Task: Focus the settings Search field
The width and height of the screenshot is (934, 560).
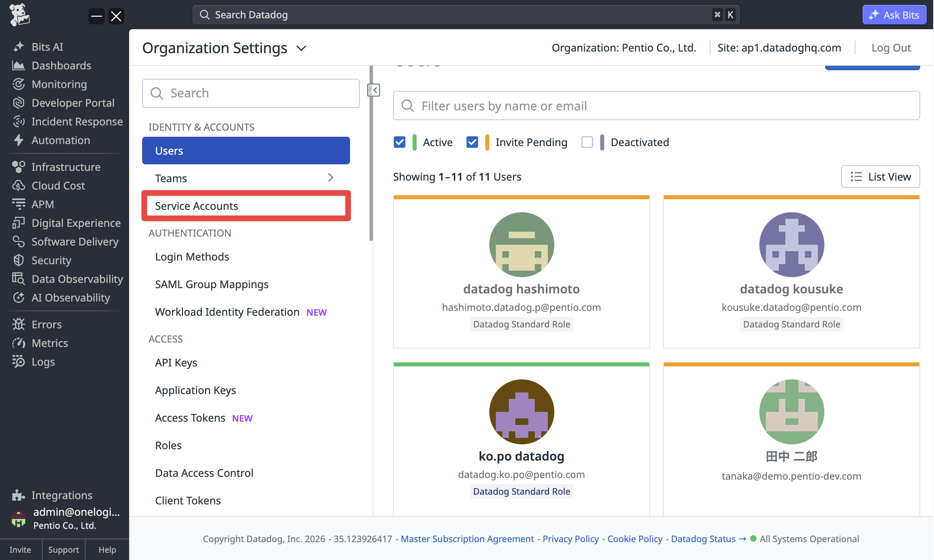Action: [x=251, y=93]
